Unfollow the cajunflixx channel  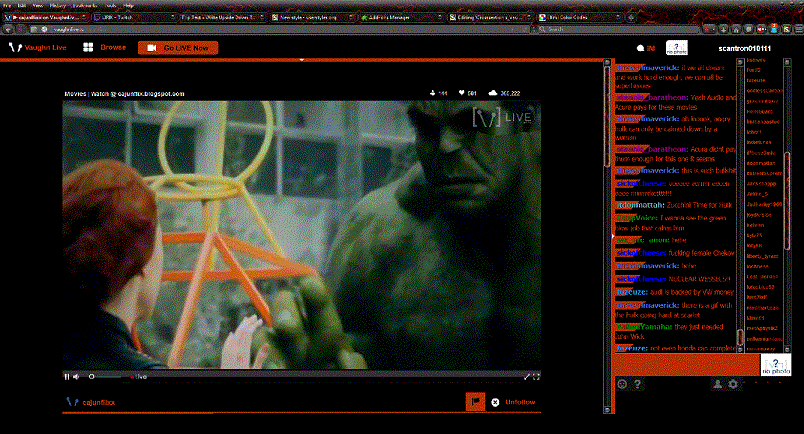click(x=520, y=402)
